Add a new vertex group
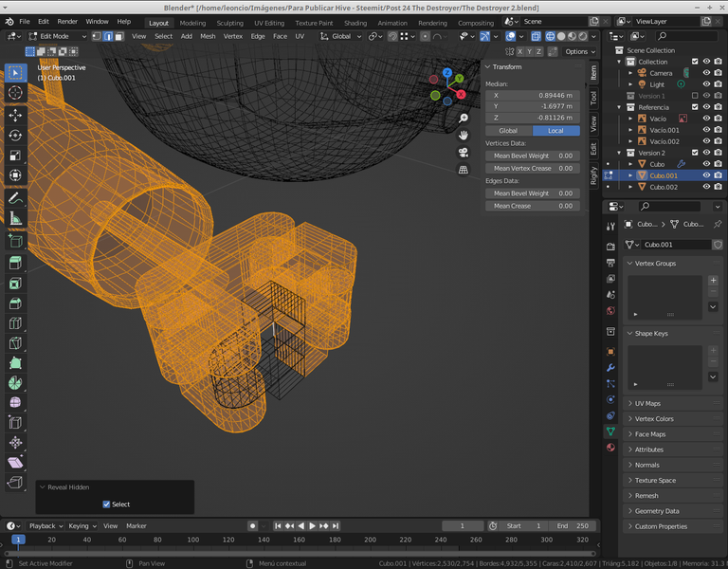Screen dimensions: 728x569 pyautogui.click(x=713, y=280)
